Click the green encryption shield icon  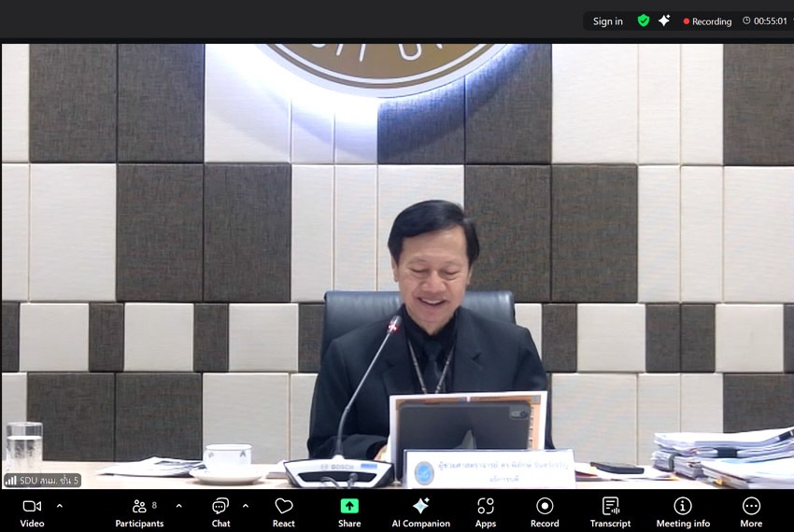pyautogui.click(x=644, y=21)
